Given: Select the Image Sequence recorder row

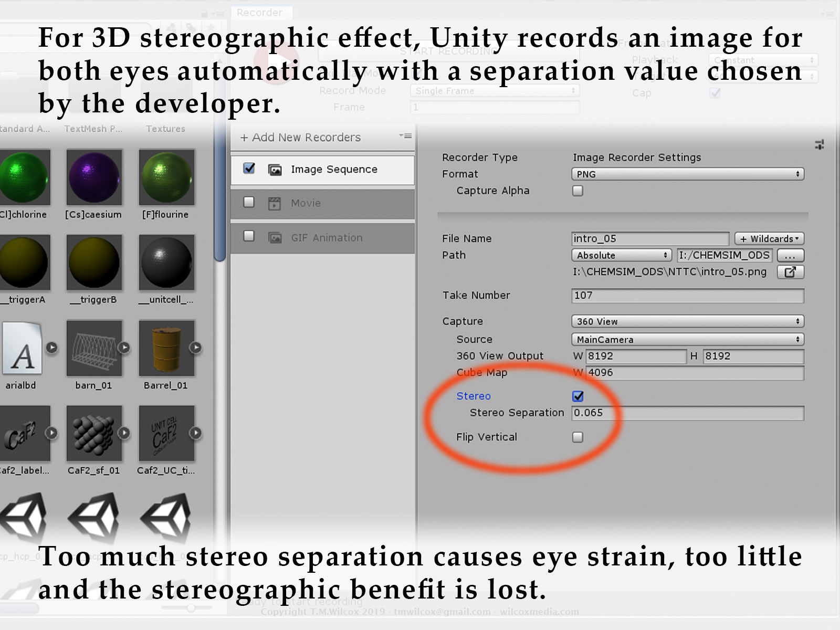Looking at the screenshot, I should pyautogui.click(x=322, y=169).
